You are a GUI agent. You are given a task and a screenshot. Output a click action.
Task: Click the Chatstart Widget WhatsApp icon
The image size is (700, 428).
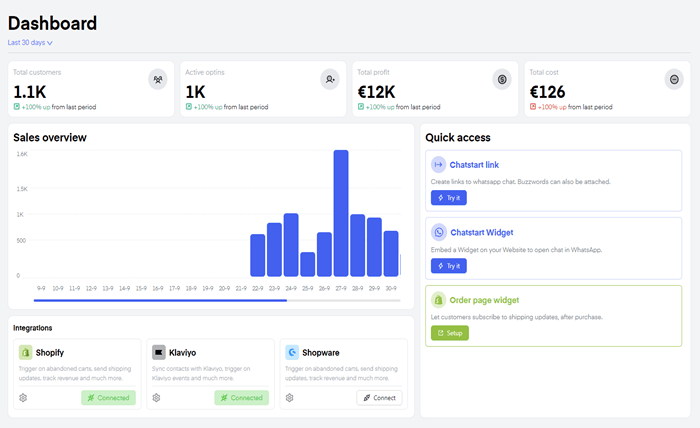tap(439, 232)
